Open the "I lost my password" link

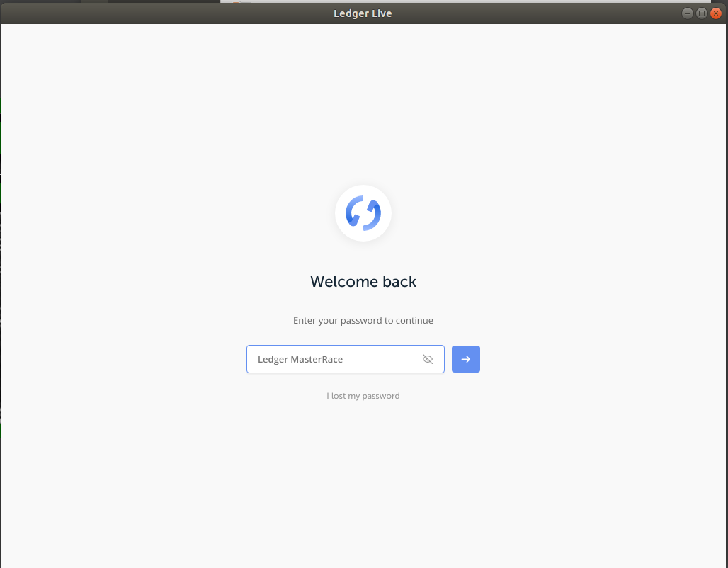click(363, 396)
